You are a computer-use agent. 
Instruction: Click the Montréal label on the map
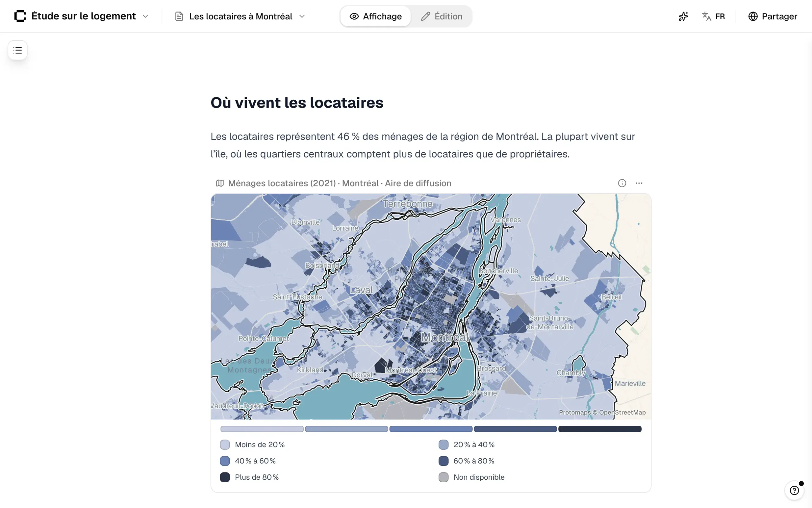(445, 337)
